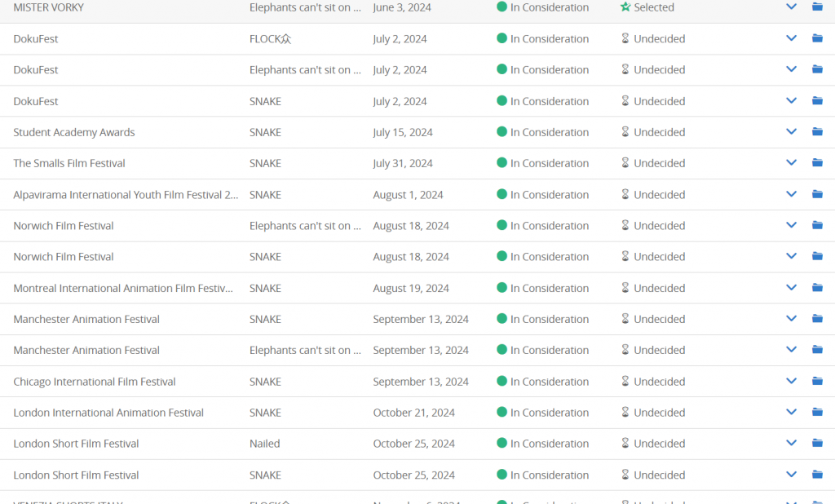Click In Consideration status for Alpavirama row
The height and width of the screenshot is (504, 835).
[550, 195]
